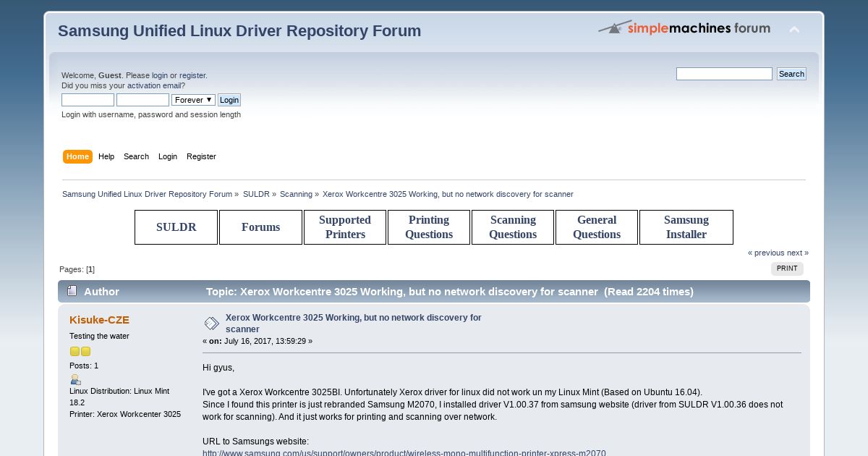
Task: Collapse header with the upshrink arrow icon
Action: pyautogui.click(x=794, y=30)
